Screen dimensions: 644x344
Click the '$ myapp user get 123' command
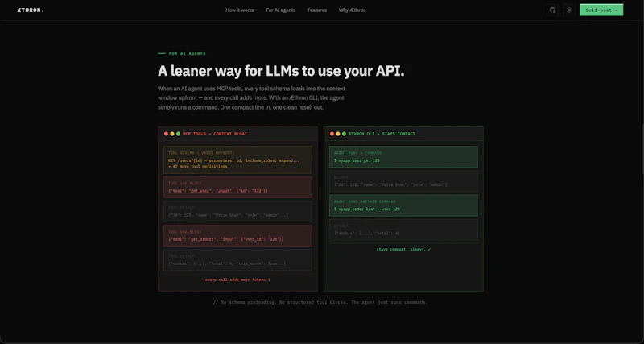[x=357, y=160]
